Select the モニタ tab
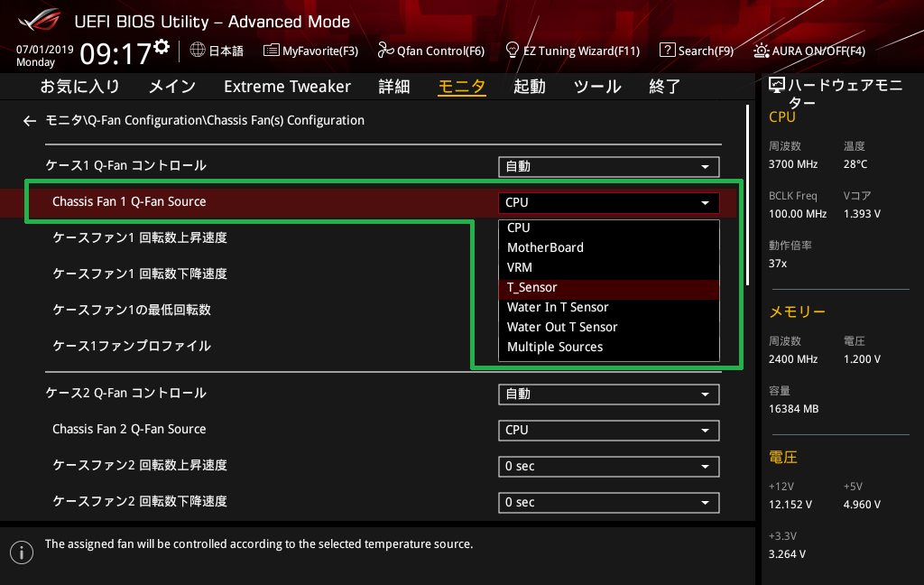Image resolution: width=924 pixels, height=585 pixels. pos(462,87)
